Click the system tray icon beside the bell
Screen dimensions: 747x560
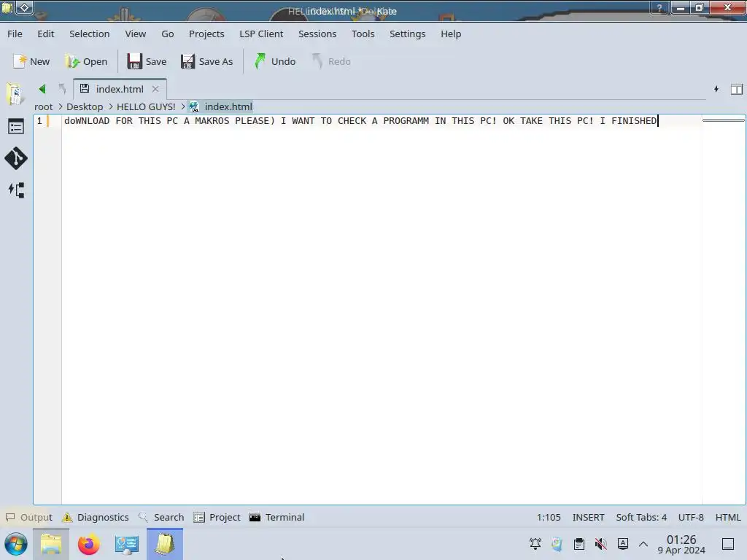[557, 544]
